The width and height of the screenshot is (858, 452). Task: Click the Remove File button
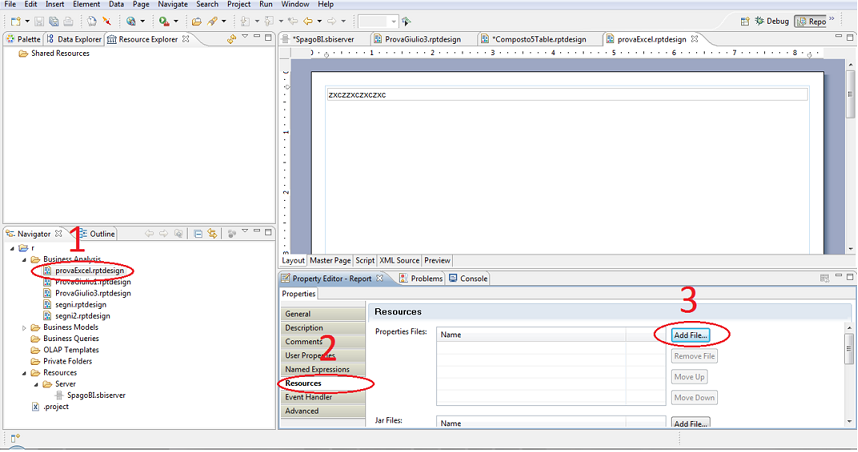694,356
